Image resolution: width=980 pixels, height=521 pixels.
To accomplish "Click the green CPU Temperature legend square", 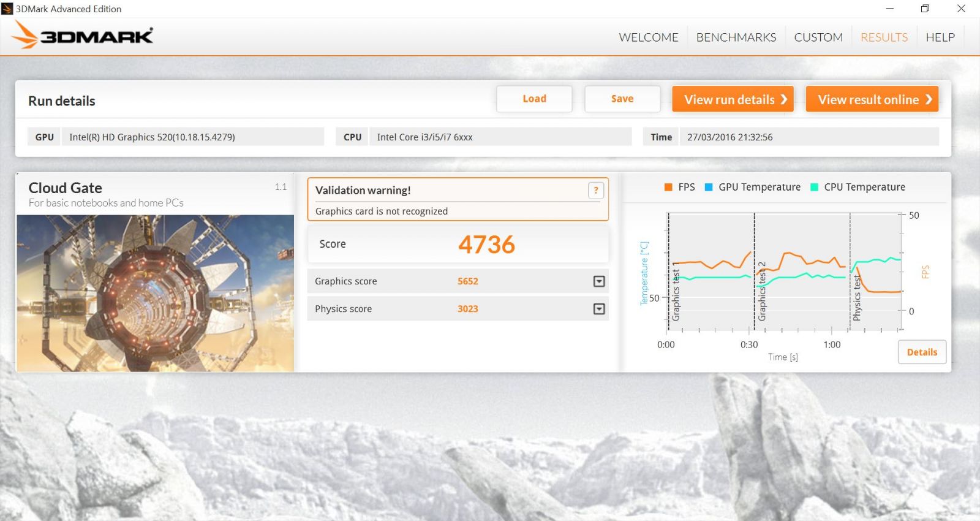I will click(814, 188).
